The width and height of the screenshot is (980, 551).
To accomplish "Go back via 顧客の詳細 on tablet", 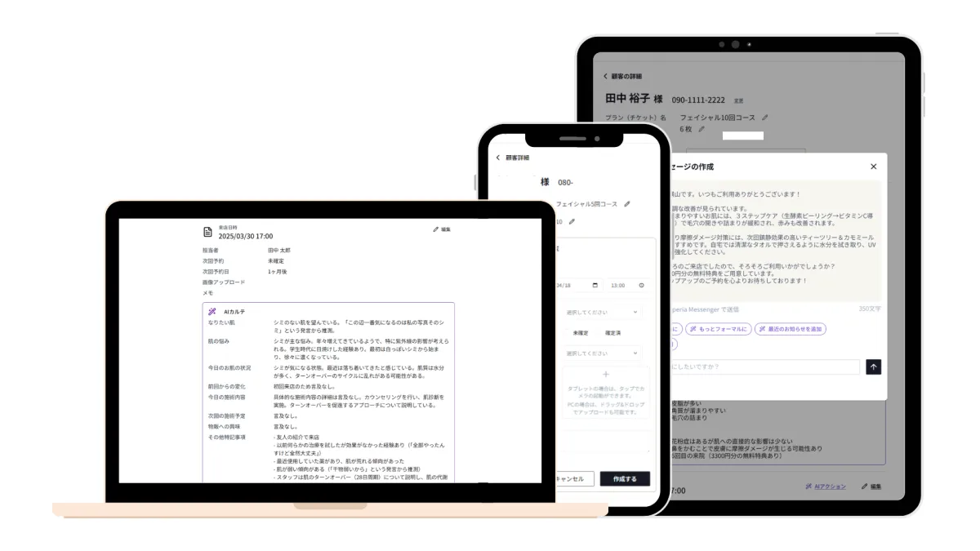I will 606,76.
